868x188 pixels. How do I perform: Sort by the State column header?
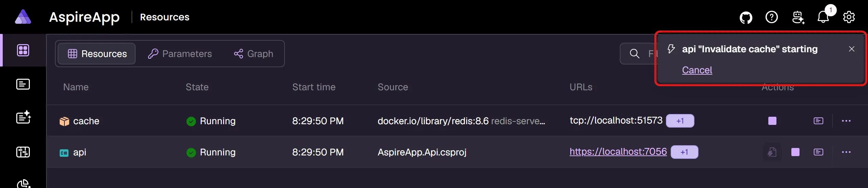pyautogui.click(x=197, y=87)
